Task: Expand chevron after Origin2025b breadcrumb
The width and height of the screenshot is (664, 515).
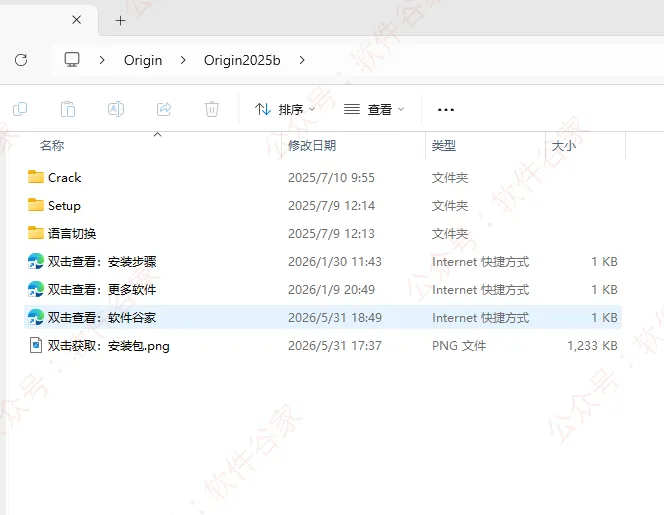Action: point(302,60)
